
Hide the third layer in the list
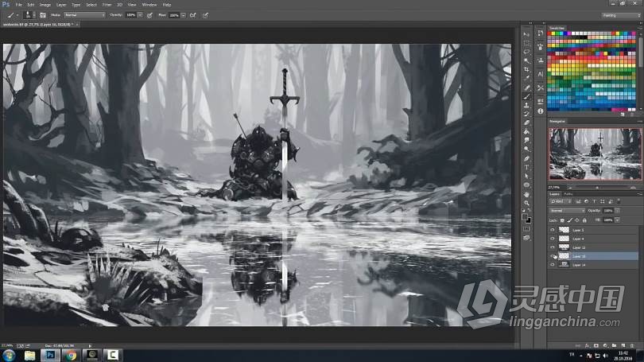553,247
